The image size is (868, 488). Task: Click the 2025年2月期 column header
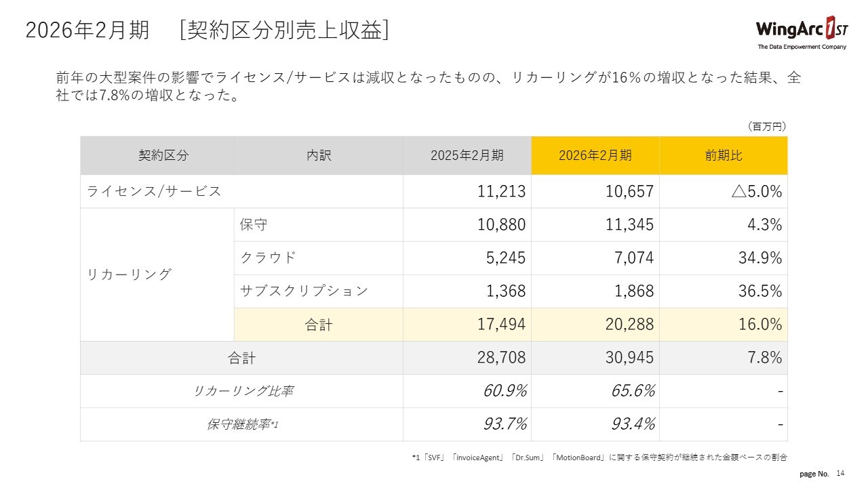click(467, 155)
